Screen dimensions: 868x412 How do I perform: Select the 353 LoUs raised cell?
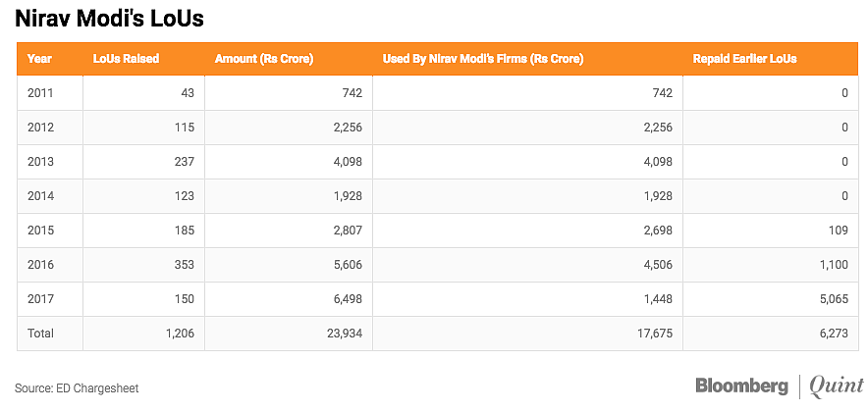[x=185, y=264]
